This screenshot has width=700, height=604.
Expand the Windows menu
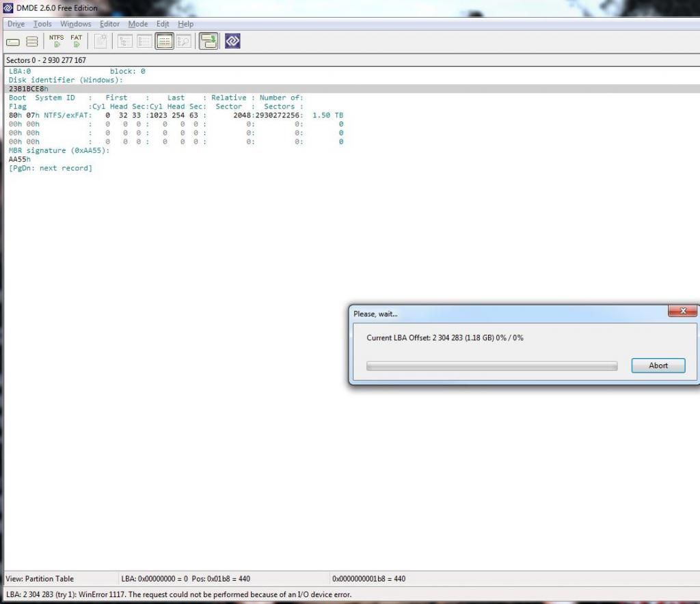pos(75,24)
